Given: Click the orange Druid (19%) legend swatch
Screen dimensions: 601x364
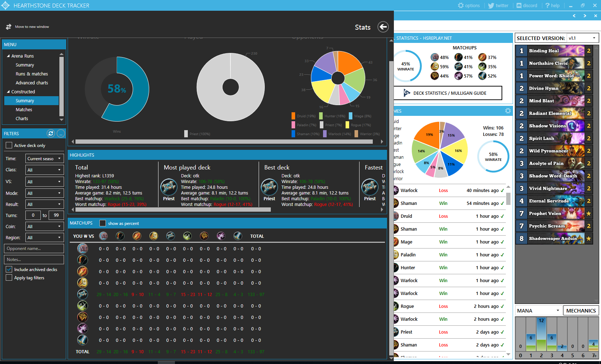Looking at the screenshot, I should pos(293,116).
